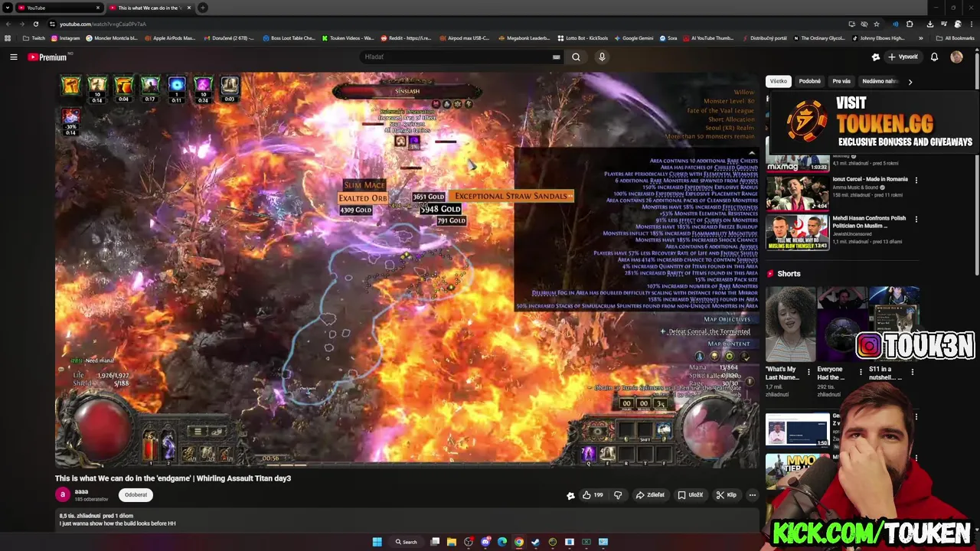Image resolution: width=980 pixels, height=551 pixels.
Task: Click the Hľadať search input field
Action: tap(456, 57)
